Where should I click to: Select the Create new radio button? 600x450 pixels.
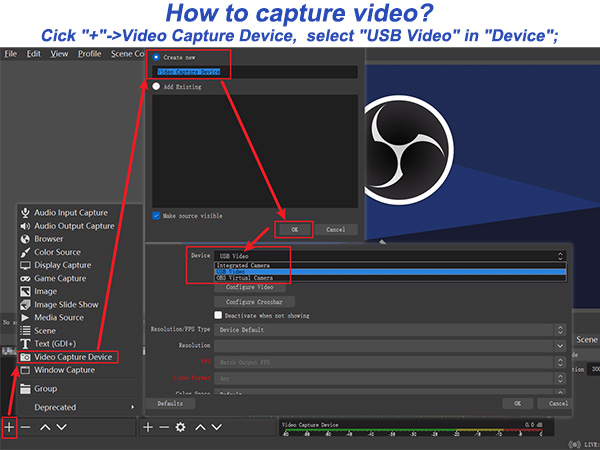tap(156, 57)
